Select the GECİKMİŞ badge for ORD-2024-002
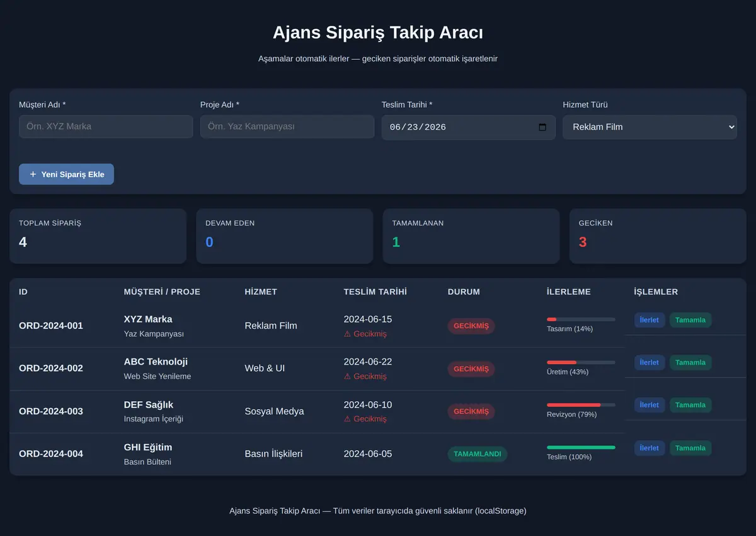This screenshot has height=536, width=756. click(471, 369)
